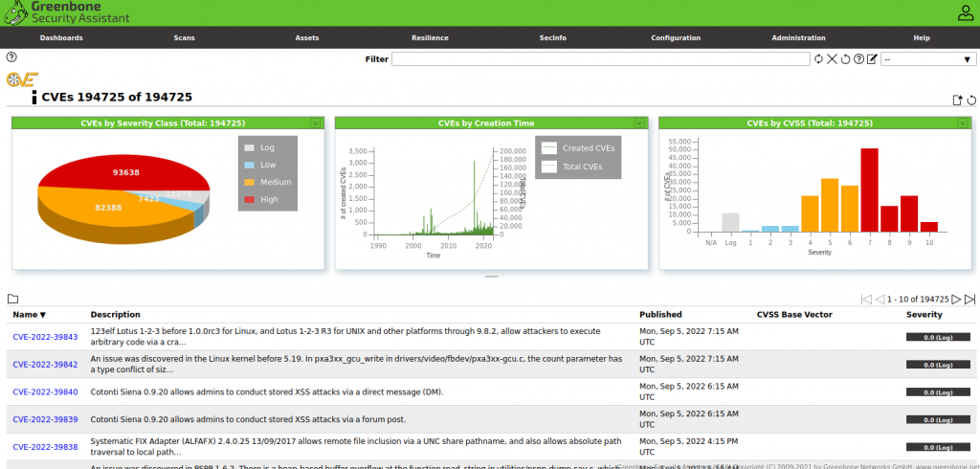
Task: Click the dashboard resize handle below the charts
Action: [491, 276]
